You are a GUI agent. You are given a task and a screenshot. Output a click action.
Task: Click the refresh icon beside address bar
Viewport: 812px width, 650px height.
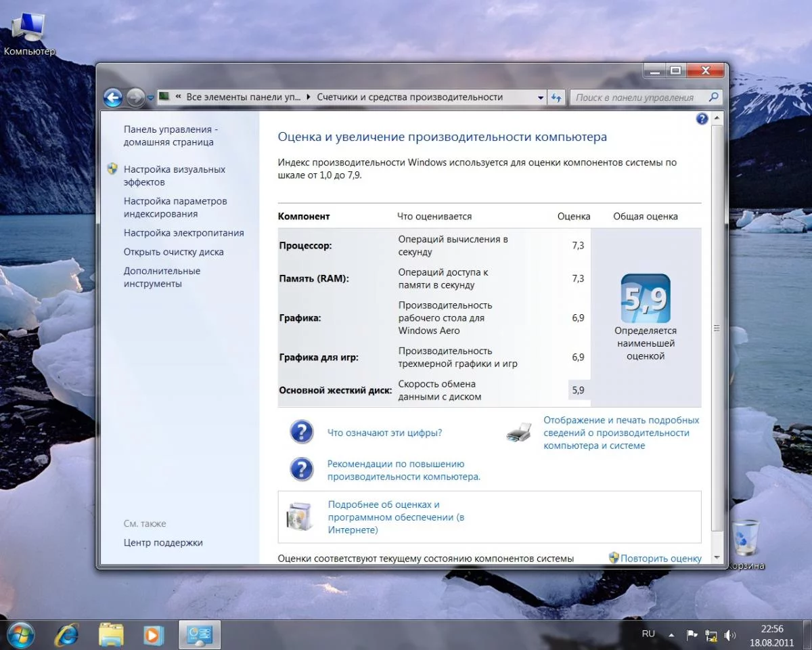click(556, 97)
